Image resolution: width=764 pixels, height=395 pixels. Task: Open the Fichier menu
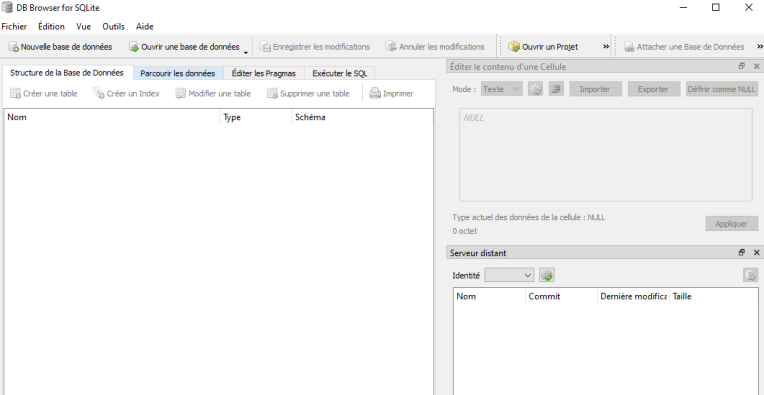tap(14, 26)
